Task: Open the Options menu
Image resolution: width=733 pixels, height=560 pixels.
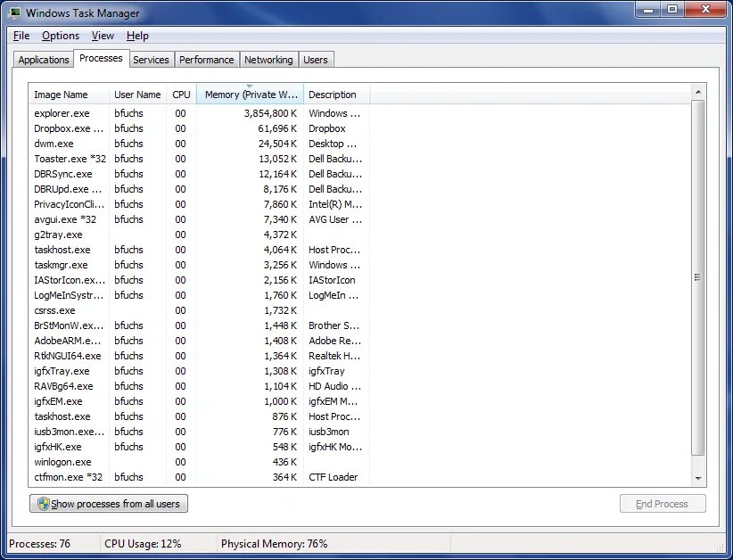Action: click(61, 36)
